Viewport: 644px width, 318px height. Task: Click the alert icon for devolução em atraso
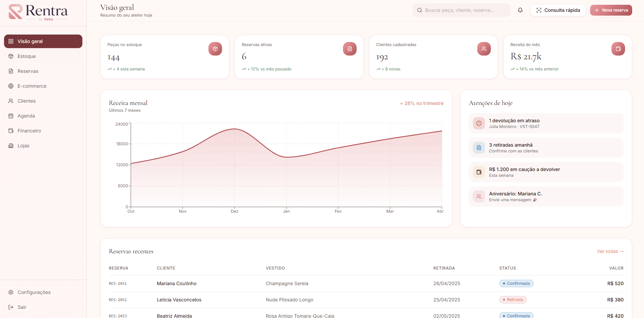point(479,123)
